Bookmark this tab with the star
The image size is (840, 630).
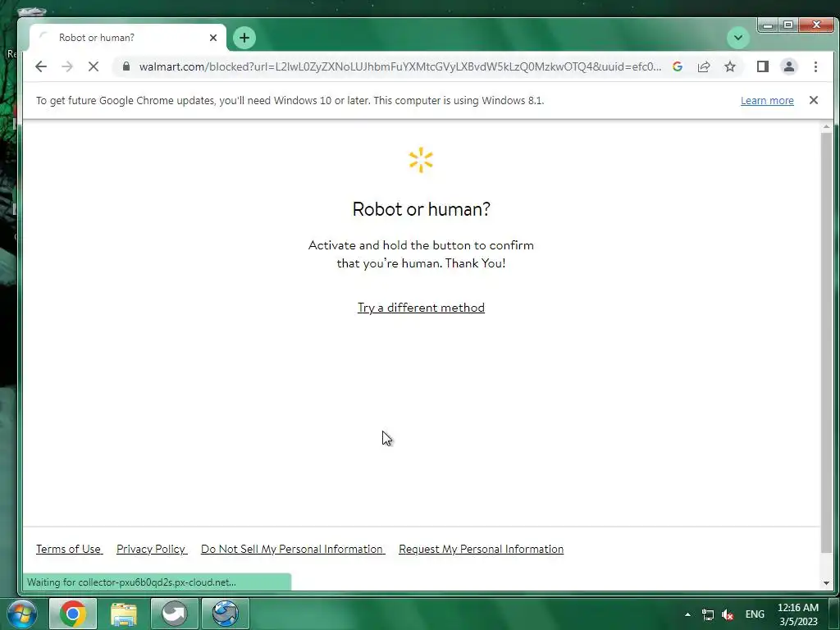pyautogui.click(x=729, y=66)
